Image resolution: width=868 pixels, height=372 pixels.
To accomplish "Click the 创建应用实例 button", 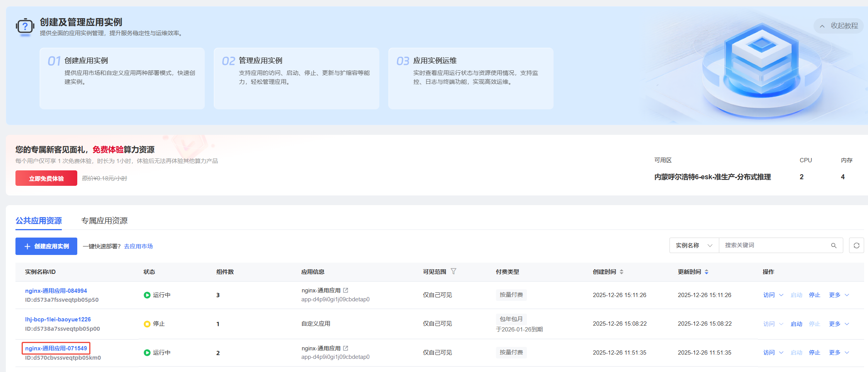I will pos(46,246).
